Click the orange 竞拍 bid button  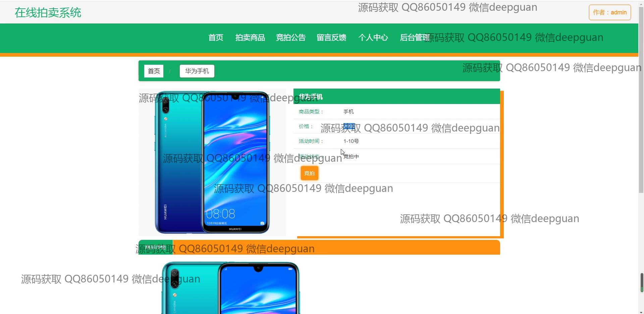(309, 173)
